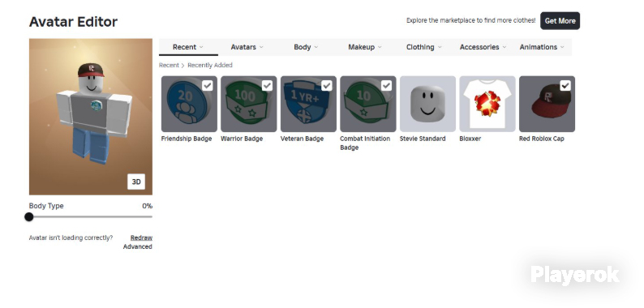Click the Combat Initiation Badge name label
The height and width of the screenshot is (308, 644).
pos(365,143)
